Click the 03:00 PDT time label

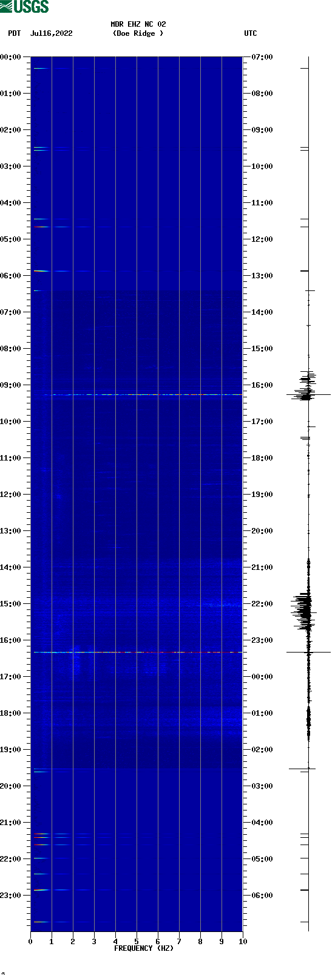point(11,166)
